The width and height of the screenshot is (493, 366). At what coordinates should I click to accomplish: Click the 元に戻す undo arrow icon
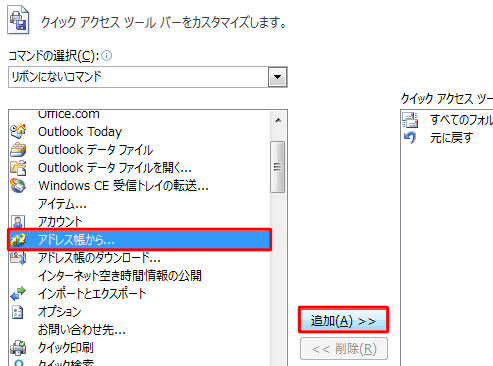(410, 137)
